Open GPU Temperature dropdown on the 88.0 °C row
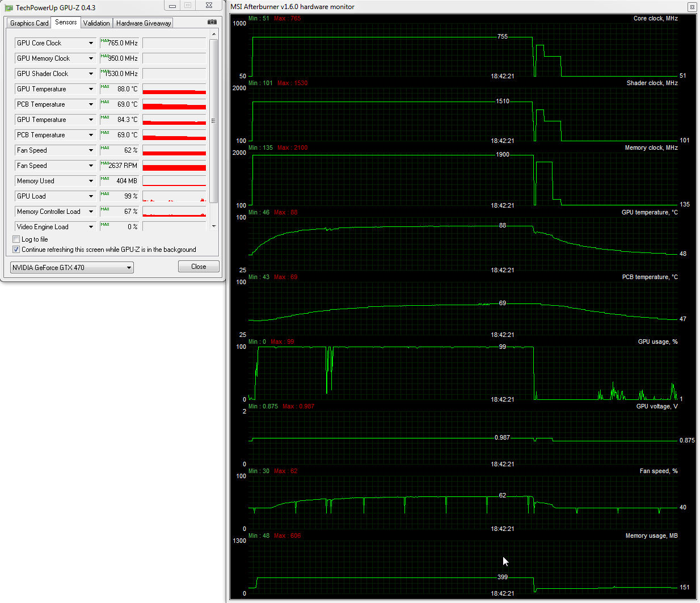This screenshot has width=700, height=603. [91, 89]
